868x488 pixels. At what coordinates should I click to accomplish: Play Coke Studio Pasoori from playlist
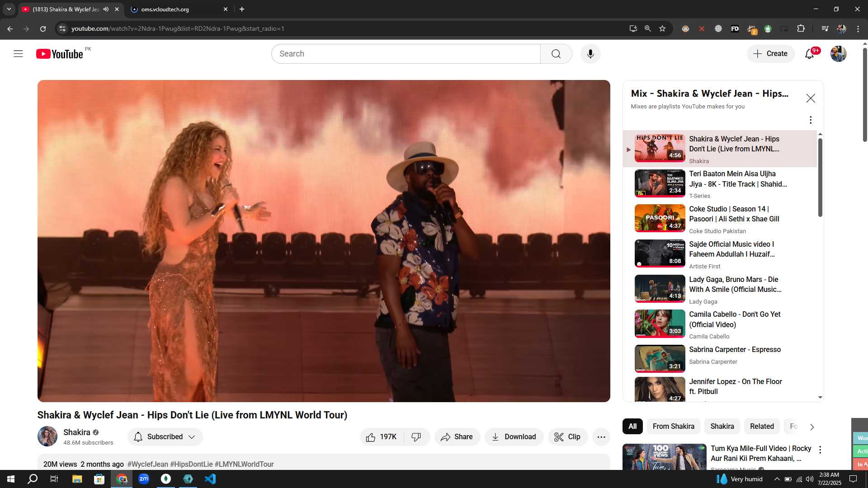pyautogui.click(x=720, y=219)
